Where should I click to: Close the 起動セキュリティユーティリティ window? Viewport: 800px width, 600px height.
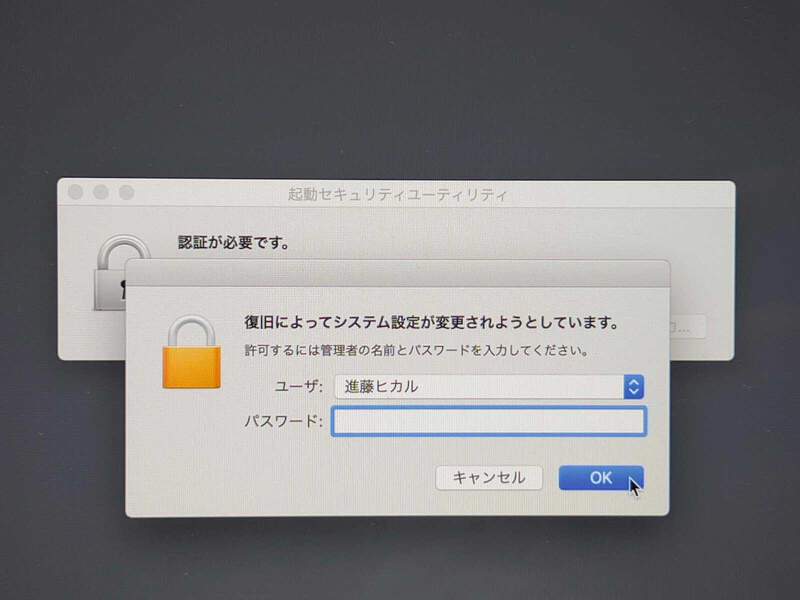pos(76,192)
